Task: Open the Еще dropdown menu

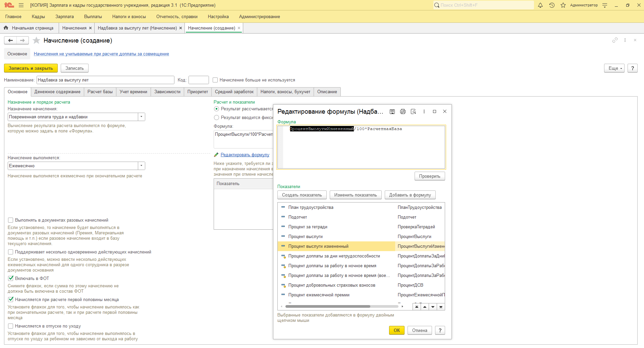Action: (614, 68)
